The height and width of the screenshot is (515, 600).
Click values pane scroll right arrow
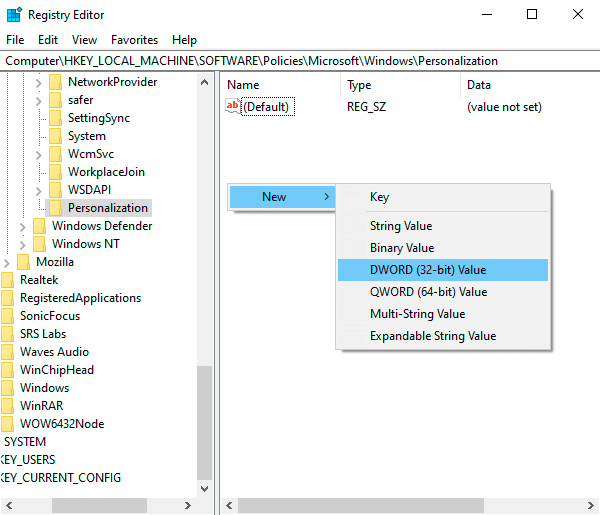click(590, 505)
